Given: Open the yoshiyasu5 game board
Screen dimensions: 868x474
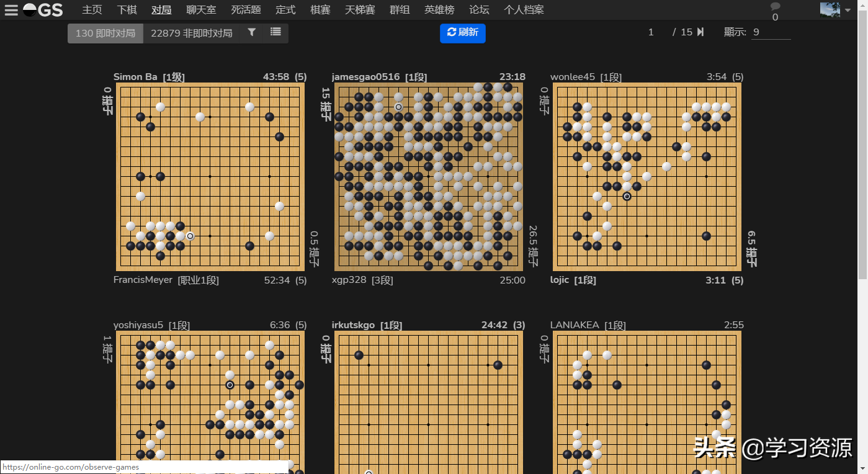Looking at the screenshot, I should tap(210, 403).
